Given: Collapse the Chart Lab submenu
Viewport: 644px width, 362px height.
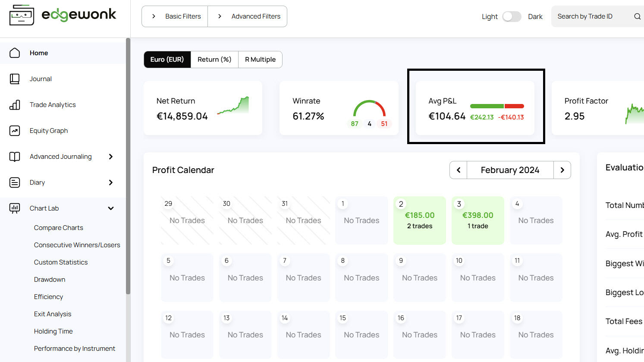Looking at the screenshot, I should click(111, 208).
